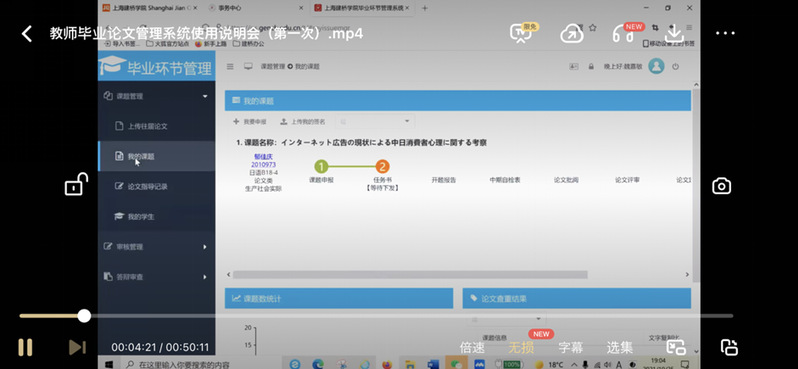Tap the cloud share icon
This screenshot has height=369, width=798.
pos(572,34)
